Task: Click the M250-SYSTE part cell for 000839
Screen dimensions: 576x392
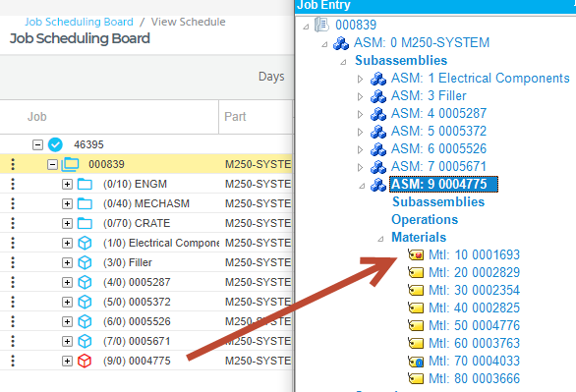Action: click(x=259, y=164)
